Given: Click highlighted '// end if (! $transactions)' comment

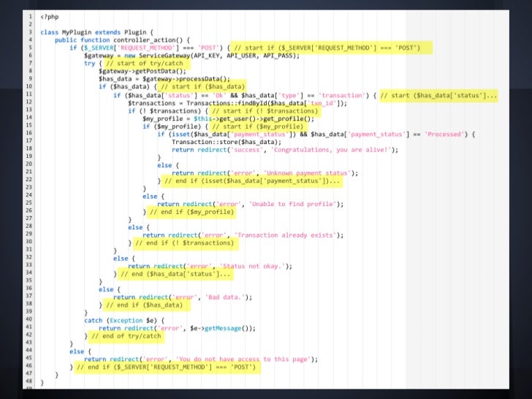Looking at the screenshot, I should click(185, 243).
